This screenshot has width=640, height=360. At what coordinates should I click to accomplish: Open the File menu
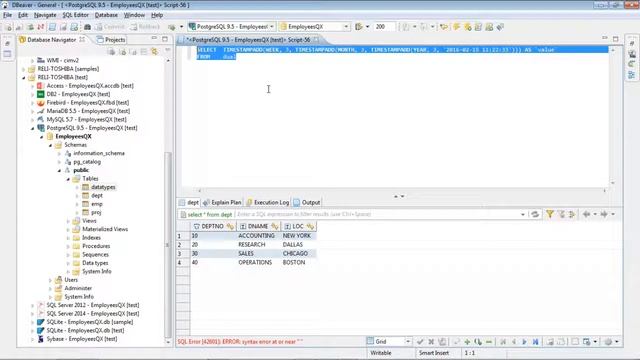click(7, 15)
